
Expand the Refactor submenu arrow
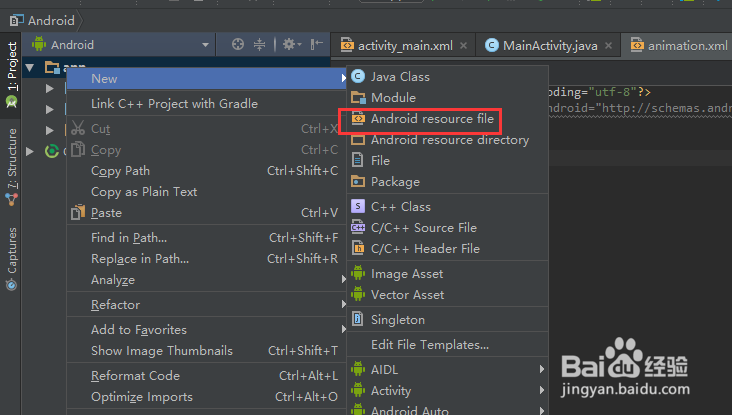[344, 304]
